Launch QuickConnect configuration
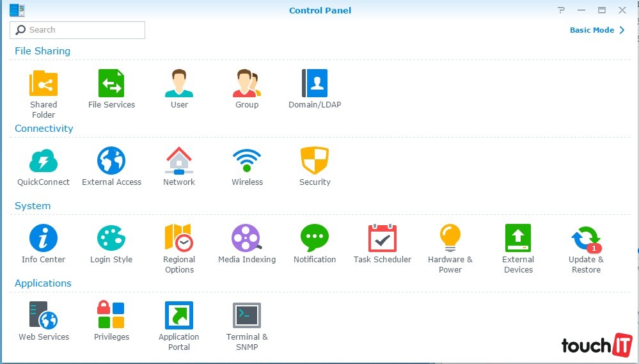This screenshot has width=639, height=364. pos(43,161)
